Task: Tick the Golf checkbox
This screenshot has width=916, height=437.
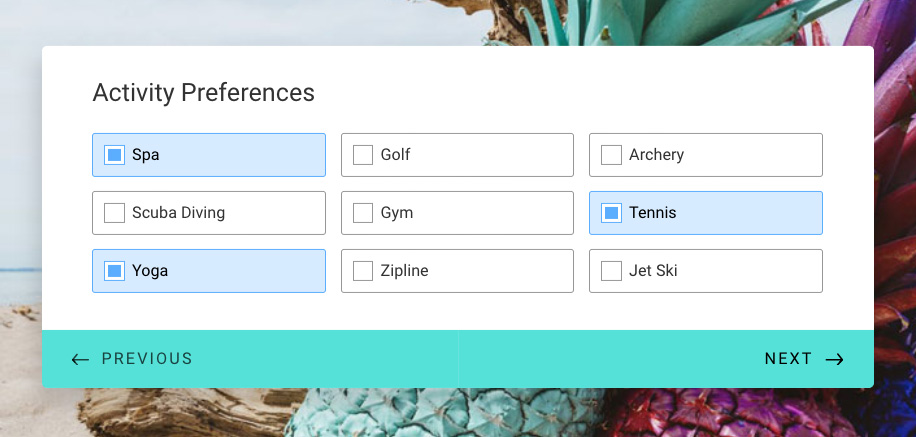Action: point(363,155)
